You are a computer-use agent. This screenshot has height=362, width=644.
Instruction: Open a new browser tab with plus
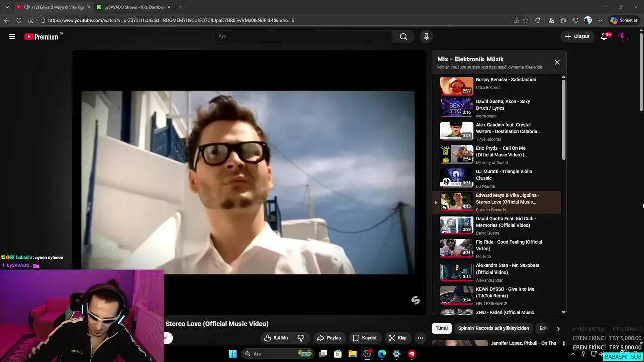(181, 7)
